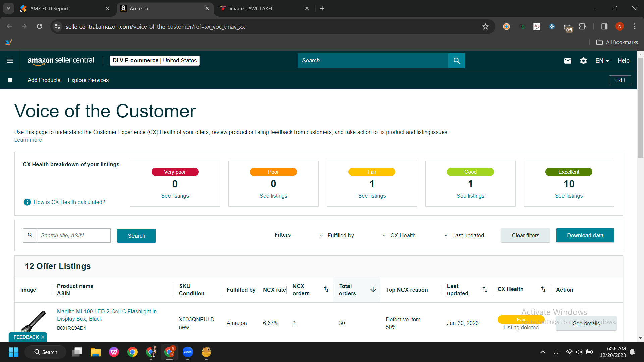The height and width of the screenshot is (362, 644).
Task: See listings under Good
Action: point(470,196)
